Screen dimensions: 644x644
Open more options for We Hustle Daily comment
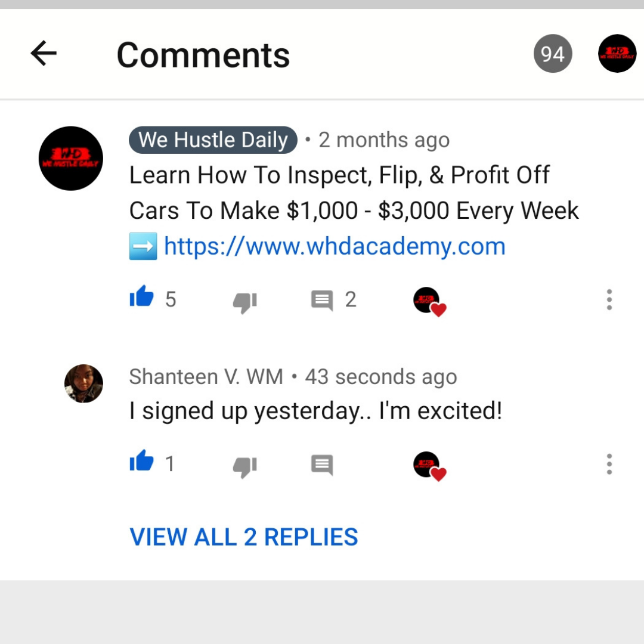coord(609,300)
